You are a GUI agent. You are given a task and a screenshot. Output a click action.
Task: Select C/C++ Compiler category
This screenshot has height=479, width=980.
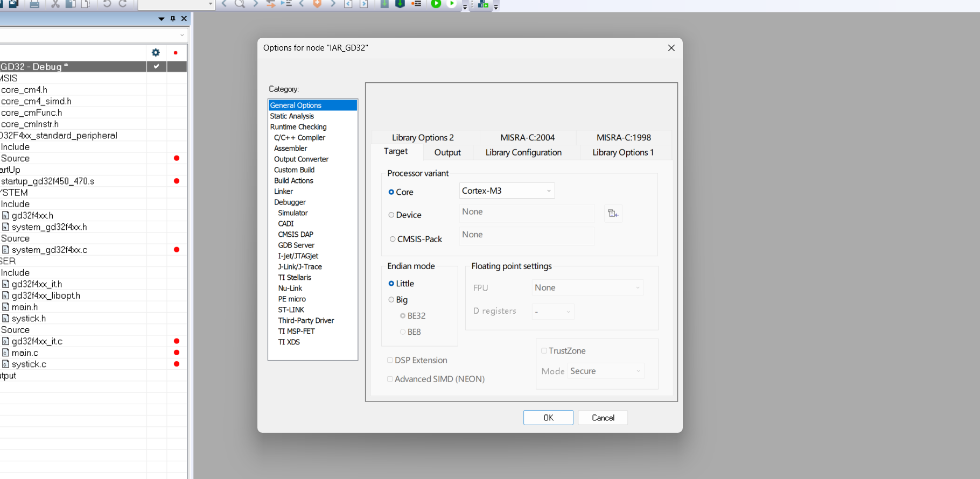299,138
